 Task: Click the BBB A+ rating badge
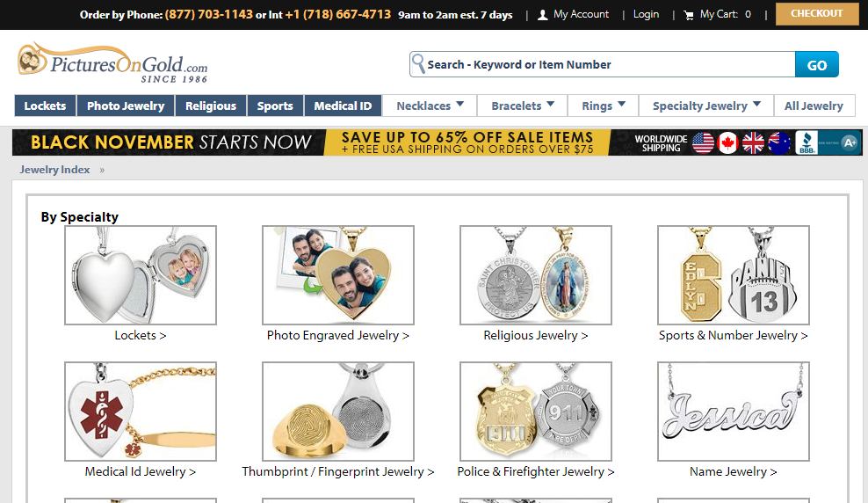pyautogui.click(x=827, y=143)
